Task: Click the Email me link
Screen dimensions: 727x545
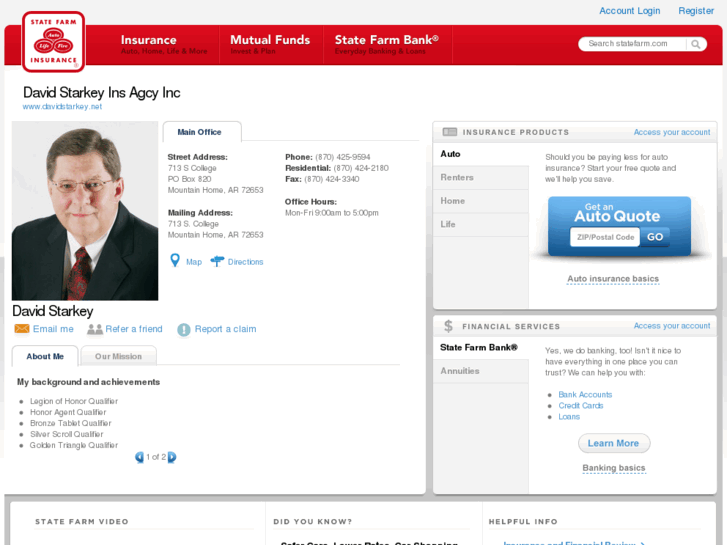Action: (x=53, y=329)
